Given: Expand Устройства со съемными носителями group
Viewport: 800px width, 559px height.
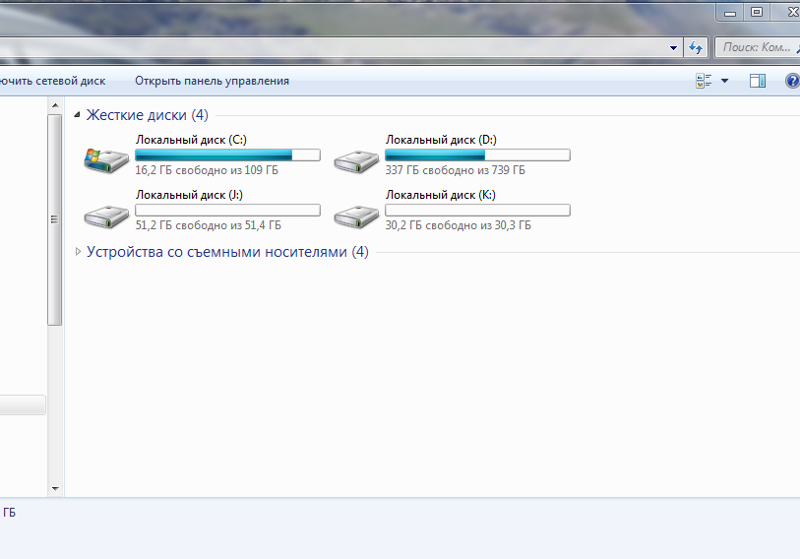Looking at the screenshot, I should pos(78,252).
